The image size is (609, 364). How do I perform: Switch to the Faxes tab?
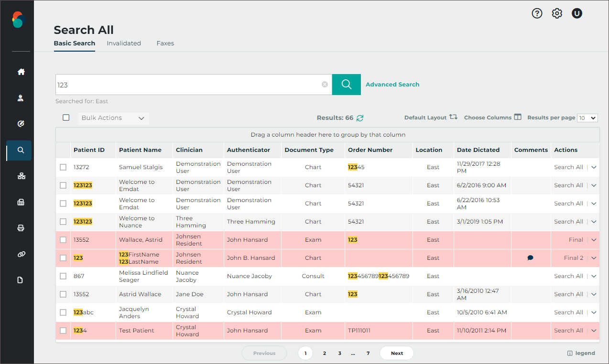165,43
